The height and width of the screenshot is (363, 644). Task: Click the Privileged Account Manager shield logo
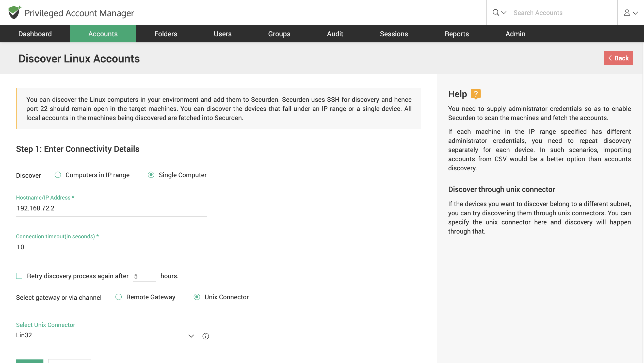click(x=14, y=12)
